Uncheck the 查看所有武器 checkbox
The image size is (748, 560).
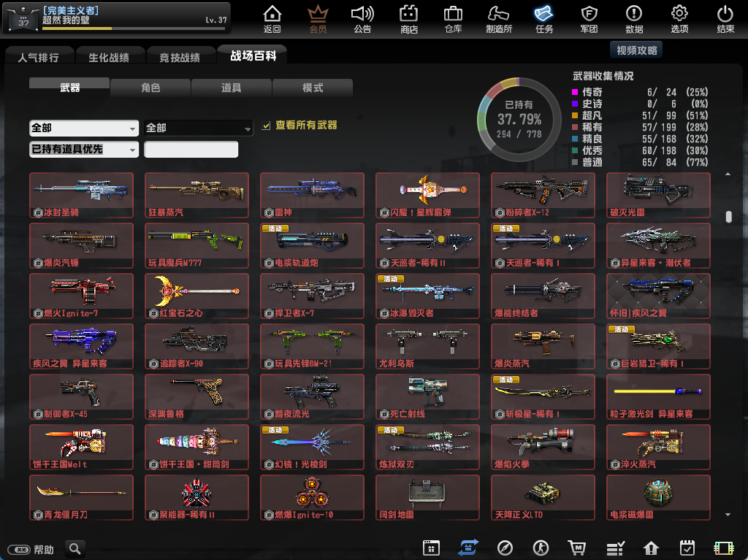[x=267, y=126]
